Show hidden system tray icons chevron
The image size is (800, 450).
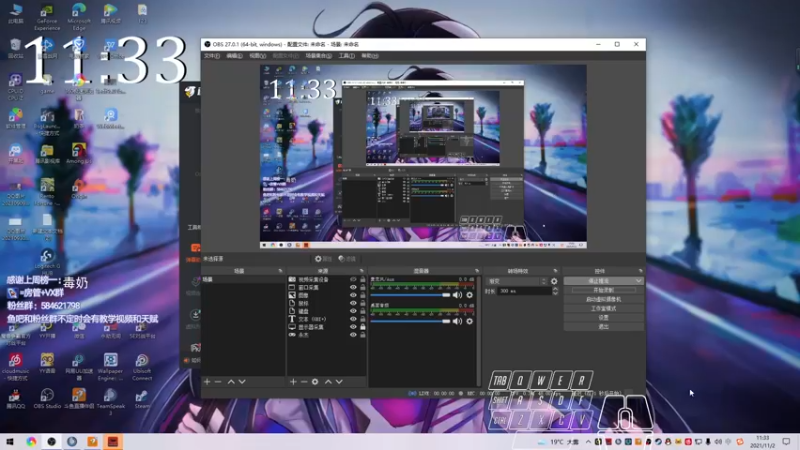coord(588,442)
